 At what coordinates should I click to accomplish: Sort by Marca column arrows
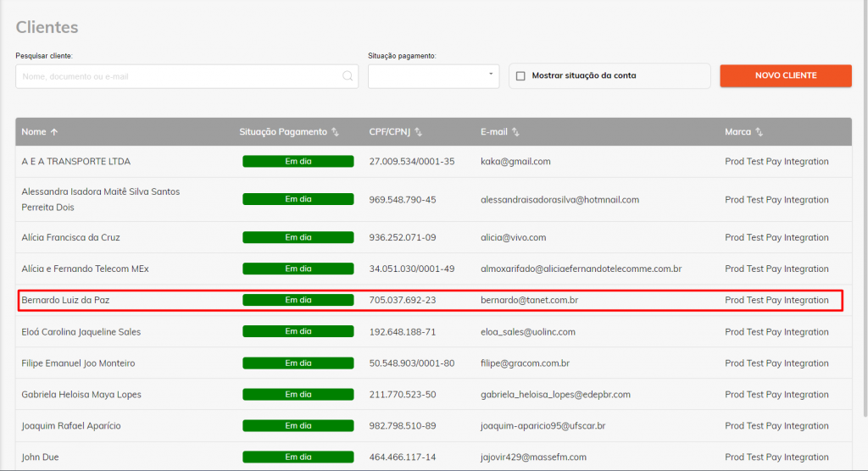tap(759, 131)
